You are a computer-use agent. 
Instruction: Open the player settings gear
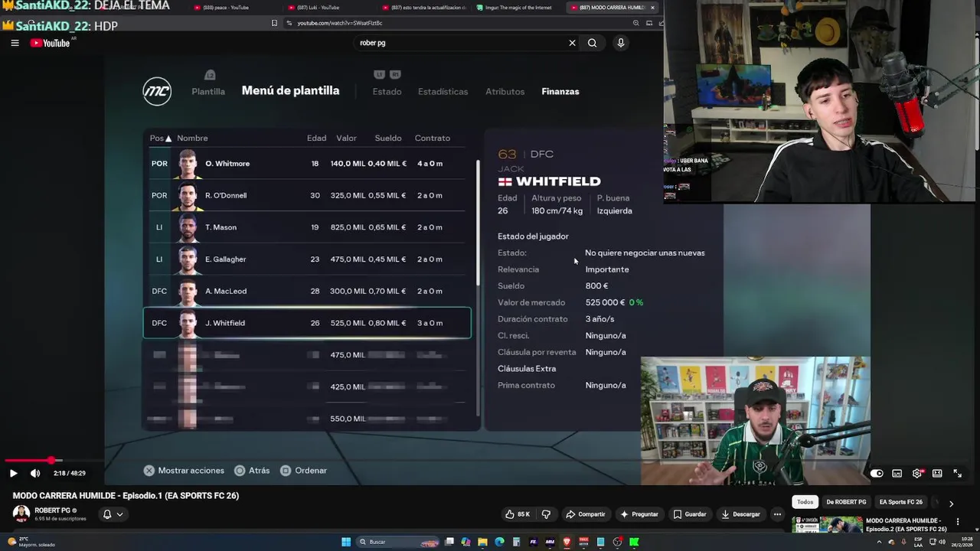(917, 473)
